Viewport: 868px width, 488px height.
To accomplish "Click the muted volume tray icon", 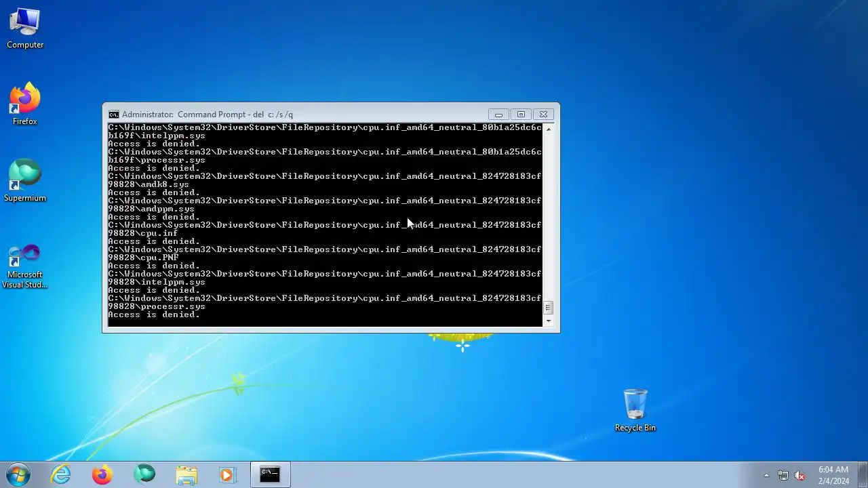I will pyautogui.click(x=800, y=475).
